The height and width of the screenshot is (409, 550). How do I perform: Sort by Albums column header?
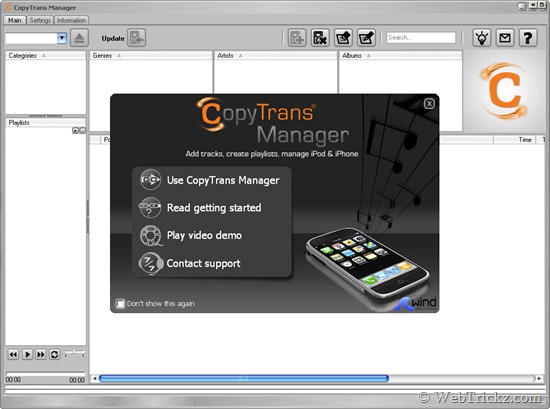400,55
